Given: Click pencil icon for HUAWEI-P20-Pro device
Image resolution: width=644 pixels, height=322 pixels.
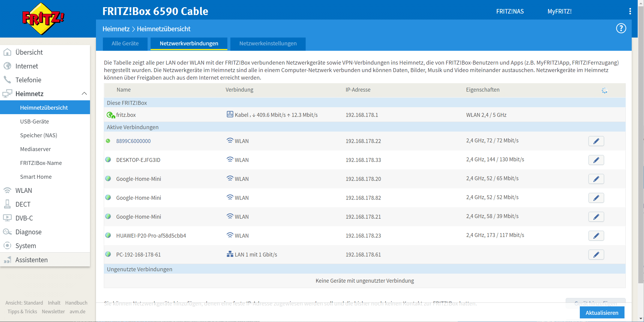Looking at the screenshot, I should coord(596,236).
